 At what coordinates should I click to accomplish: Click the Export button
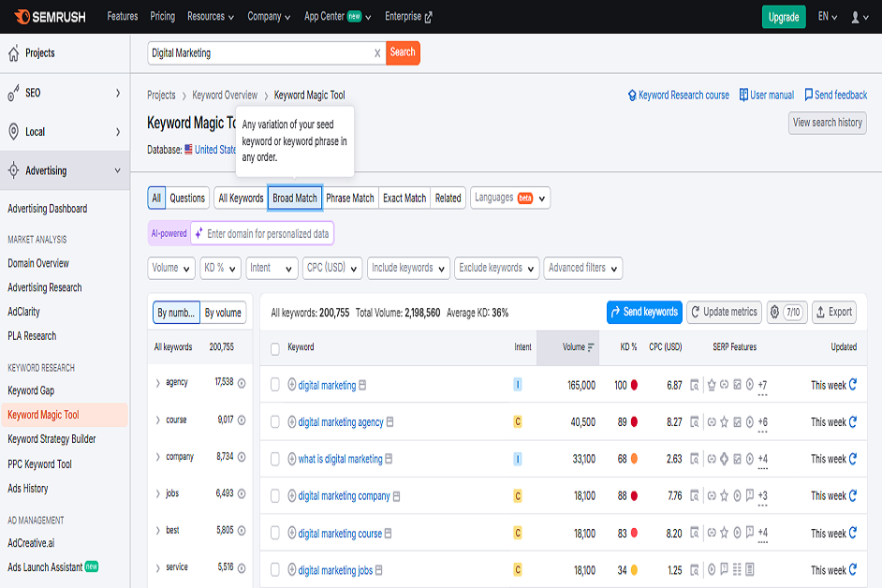834,313
